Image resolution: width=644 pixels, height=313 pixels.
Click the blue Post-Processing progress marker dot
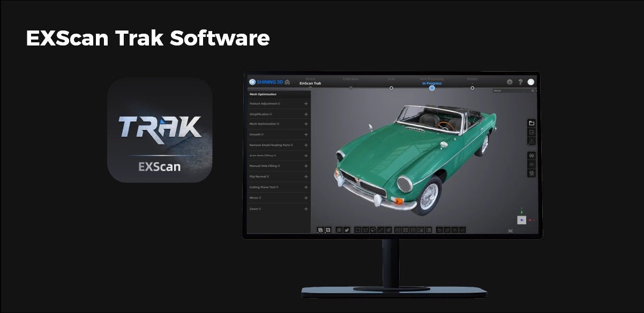(432, 88)
